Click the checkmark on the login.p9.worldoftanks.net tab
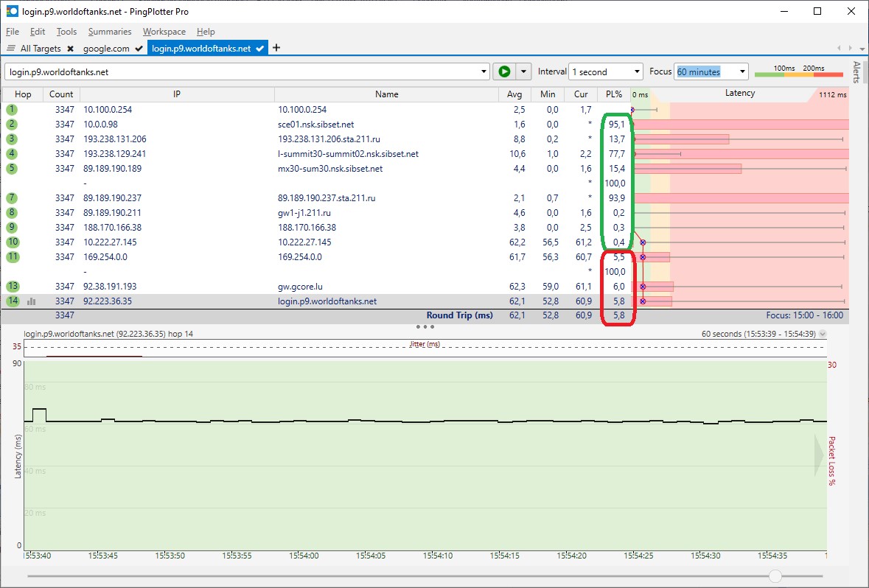Viewport: 869px width, 588px height. point(259,48)
